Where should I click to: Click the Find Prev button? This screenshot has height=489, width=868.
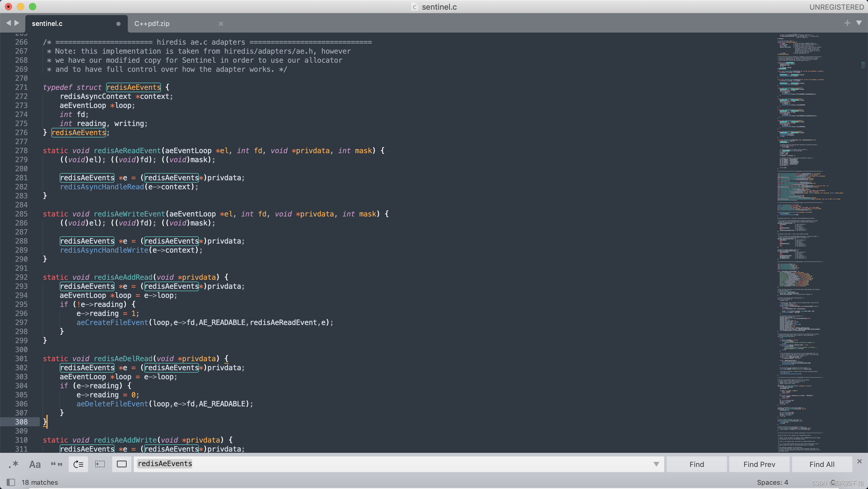[759, 464]
